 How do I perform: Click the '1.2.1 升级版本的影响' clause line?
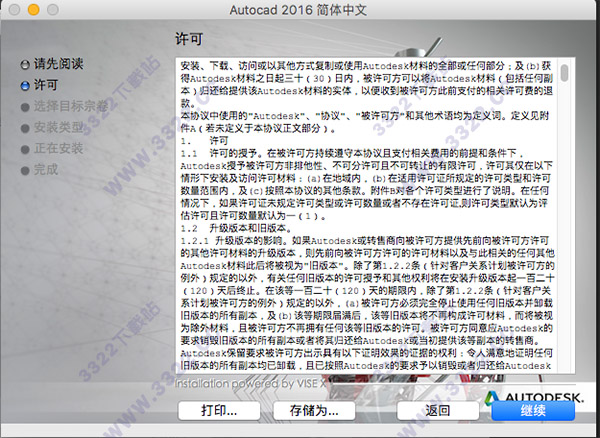point(365,241)
